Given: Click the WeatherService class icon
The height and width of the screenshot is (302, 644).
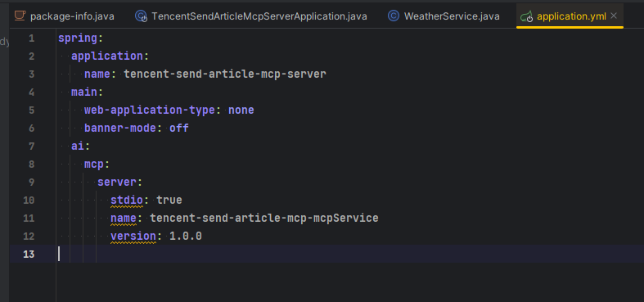Looking at the screenshot, I should coord(394,16).
